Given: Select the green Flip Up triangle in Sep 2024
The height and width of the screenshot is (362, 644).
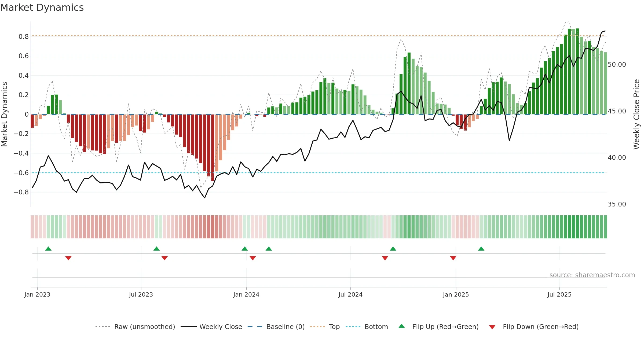Looking at the screenshot, I should pos(393,249).
